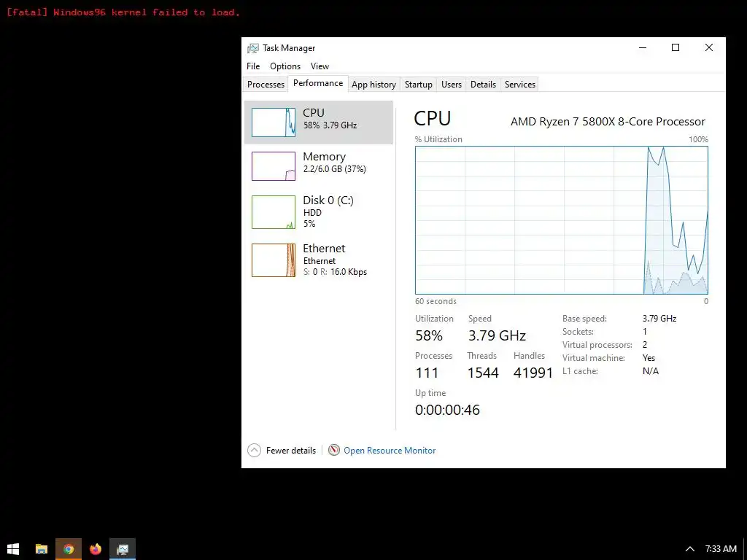Launch Firefox from the taskbar
The image size is (747, 560).
click(x=96, y=549)
